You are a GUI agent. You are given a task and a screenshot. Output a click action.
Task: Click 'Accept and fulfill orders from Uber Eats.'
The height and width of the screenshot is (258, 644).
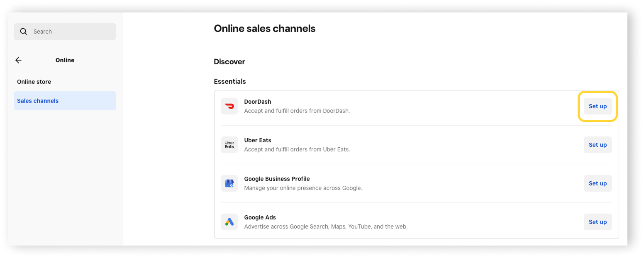[297, 149]
